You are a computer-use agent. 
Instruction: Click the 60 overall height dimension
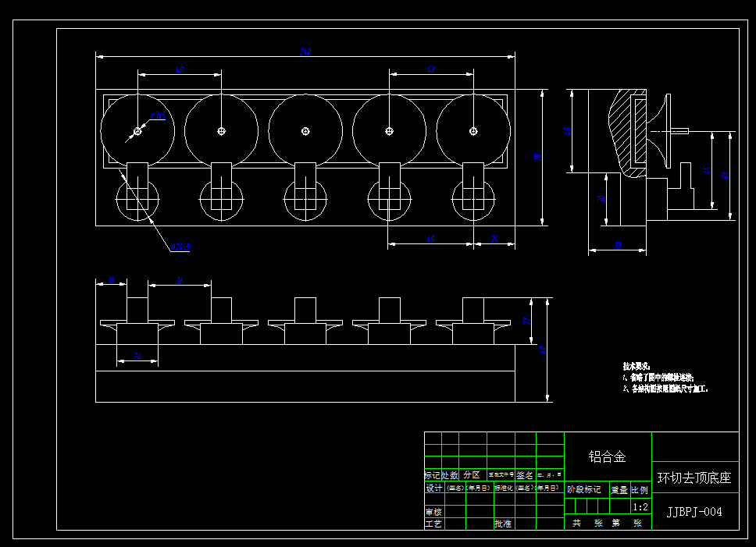[x=543, y=350]
